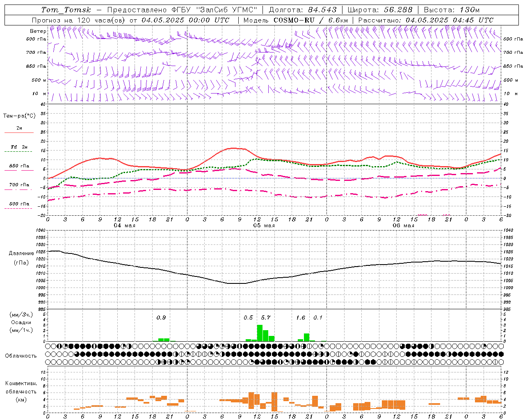Click the tallest green precipitation bar

coord(260,333)
